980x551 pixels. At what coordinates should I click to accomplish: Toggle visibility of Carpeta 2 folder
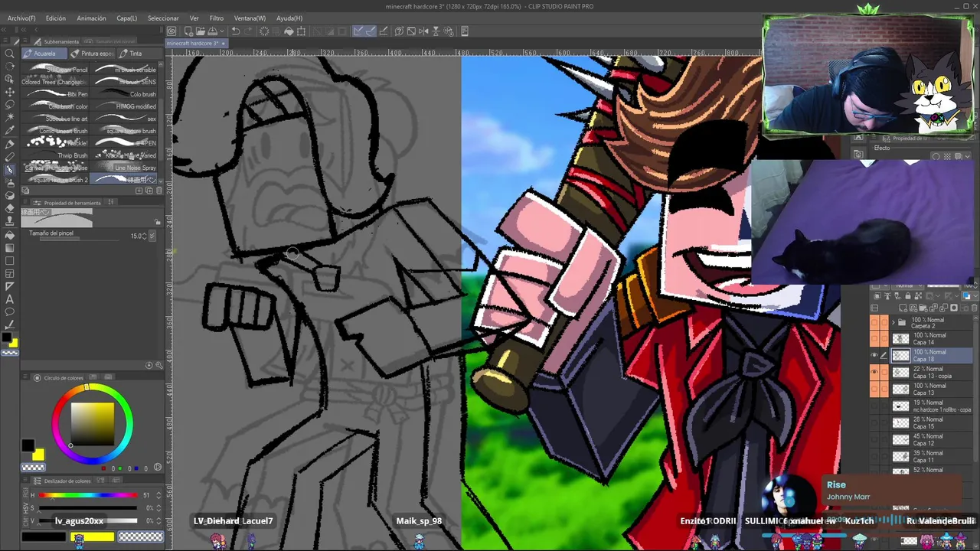click(874, 321)
